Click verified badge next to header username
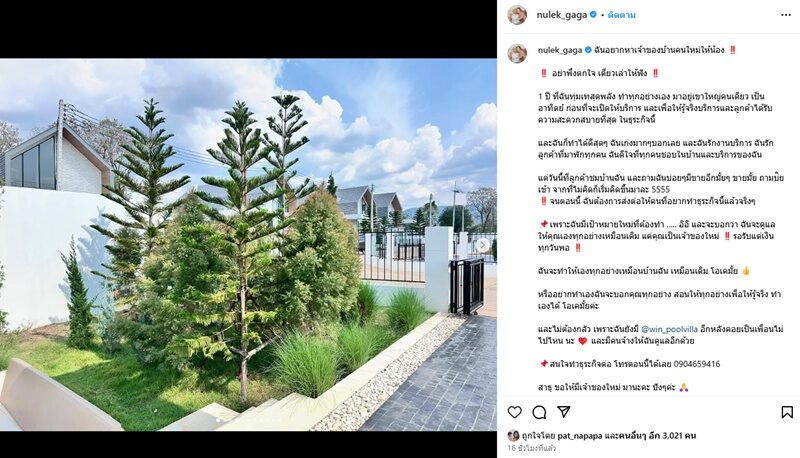Viewport: 800px width, 458px height. point(593,15)
